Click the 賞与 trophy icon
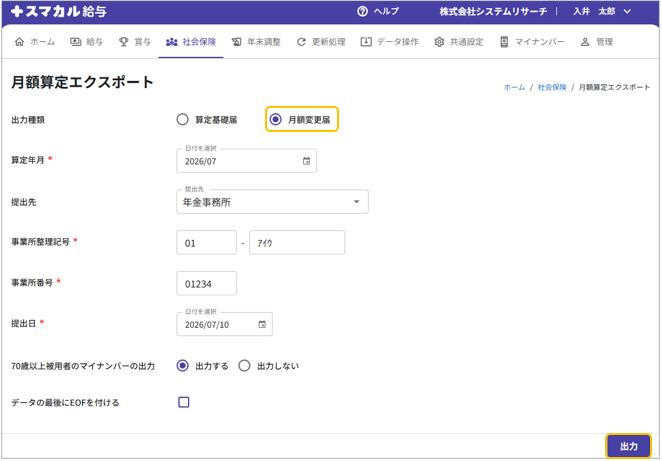The image size is (662, 461). click(x=123, y=42)
